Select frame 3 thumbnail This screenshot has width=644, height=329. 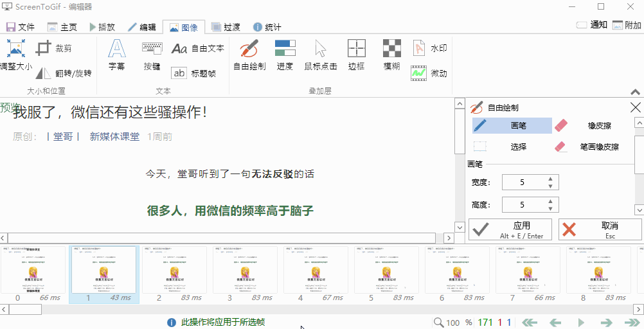246,274
